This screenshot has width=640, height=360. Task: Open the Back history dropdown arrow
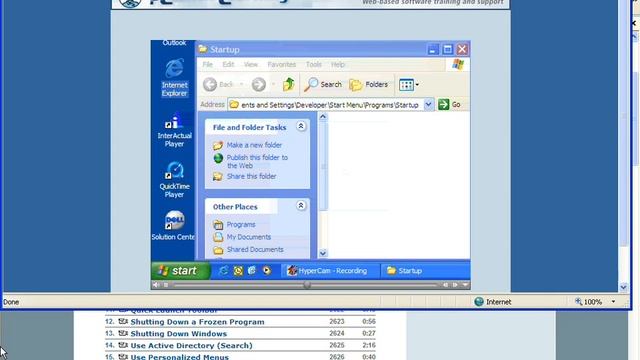[x=241, y=84]
